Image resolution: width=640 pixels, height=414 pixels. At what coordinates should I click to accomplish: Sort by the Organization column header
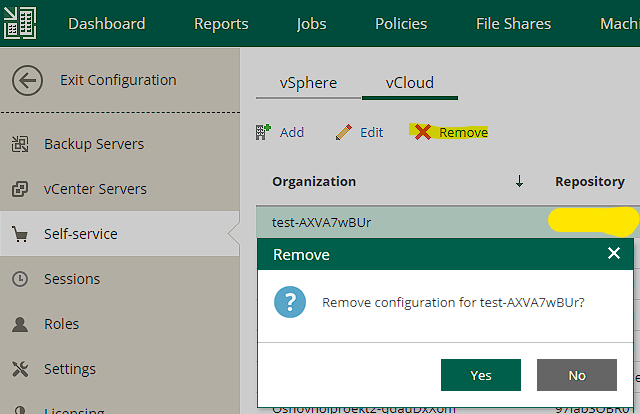pos(314,181)
